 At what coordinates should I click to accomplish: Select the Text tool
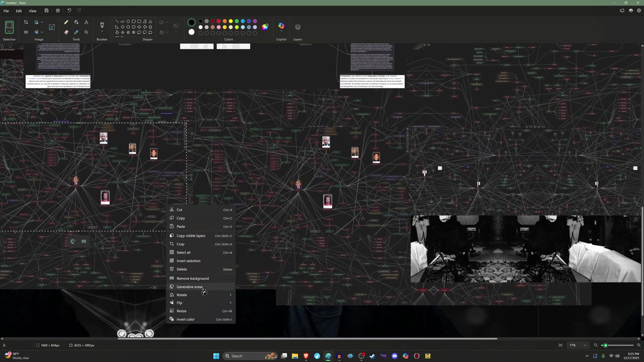coord(86,22)
